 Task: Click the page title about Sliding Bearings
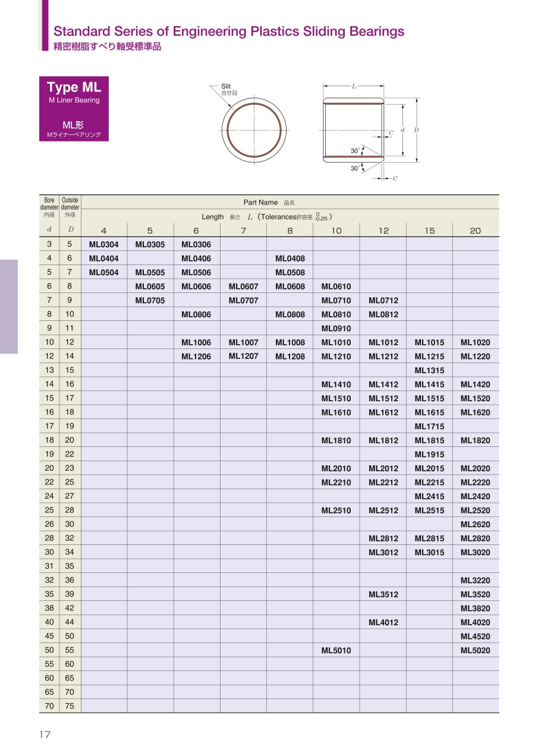[x=229, y=31]
